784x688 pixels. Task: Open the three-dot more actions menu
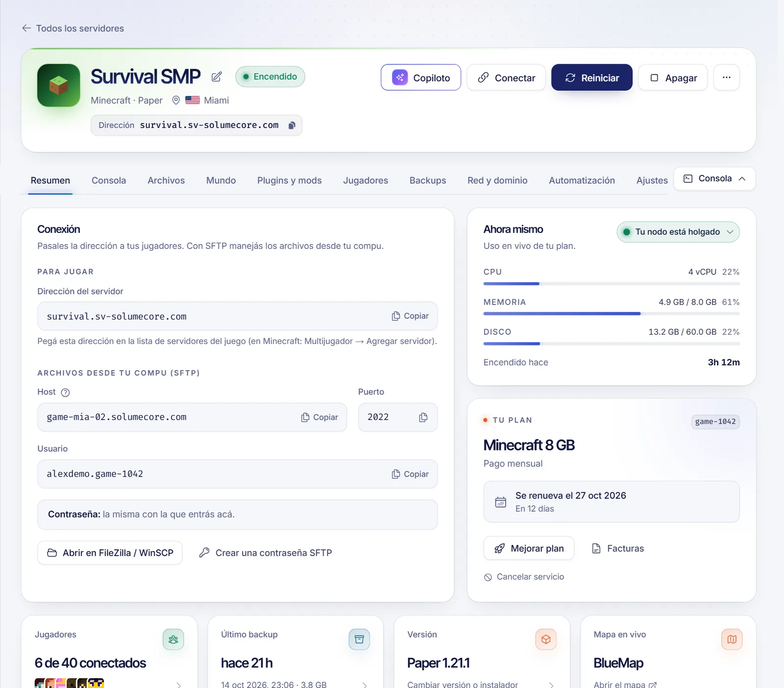pyautogui.click(x=727, y=77)
